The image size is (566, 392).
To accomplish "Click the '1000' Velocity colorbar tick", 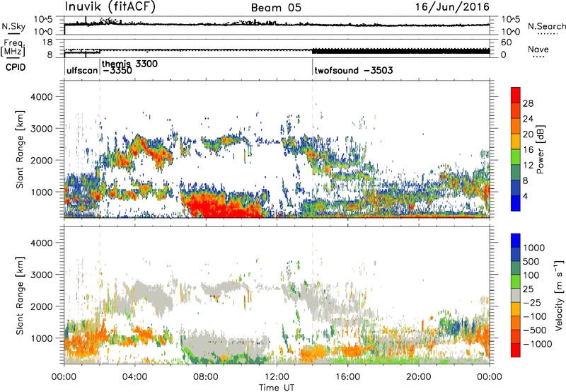I will pos(533,248).
